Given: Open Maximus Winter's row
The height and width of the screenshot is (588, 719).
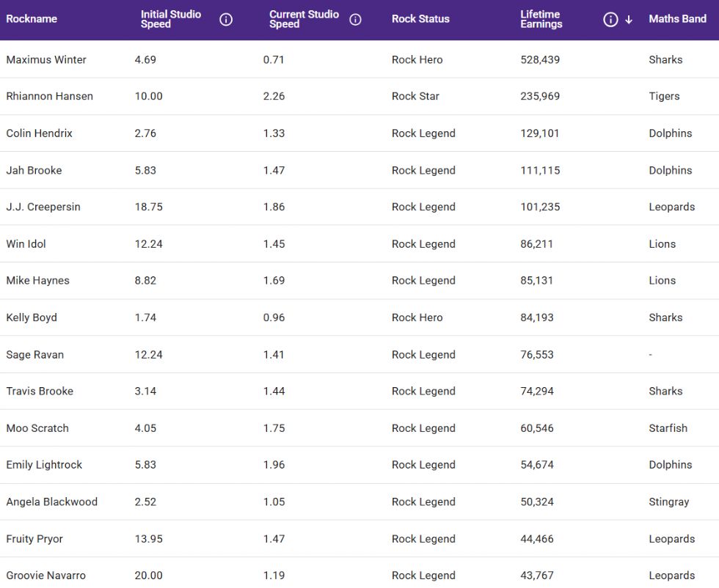Looking at the screenshot, I should coord(46,60).
